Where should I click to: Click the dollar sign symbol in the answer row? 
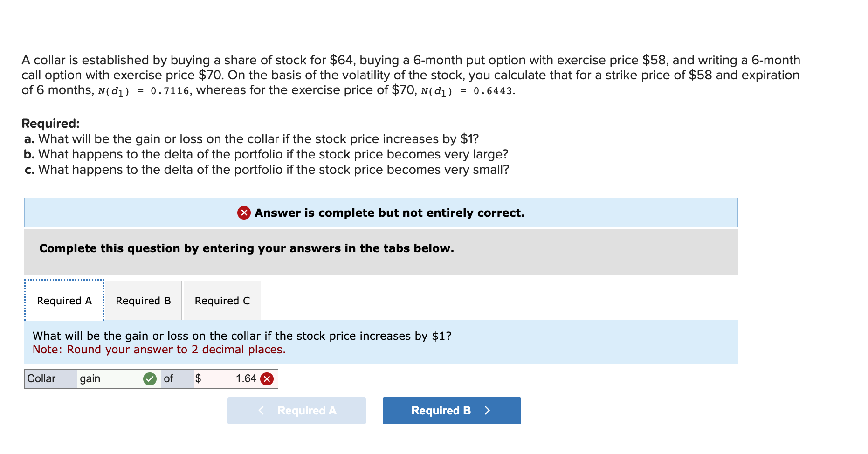(x=199, y=379)
